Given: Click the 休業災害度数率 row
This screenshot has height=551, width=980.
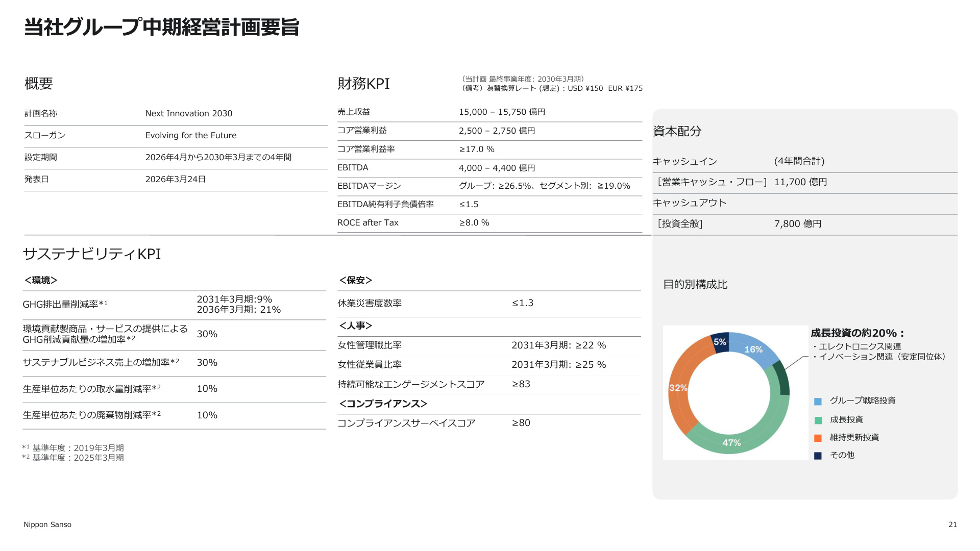Looking at the screenshot, I should [x=489, y=304].
